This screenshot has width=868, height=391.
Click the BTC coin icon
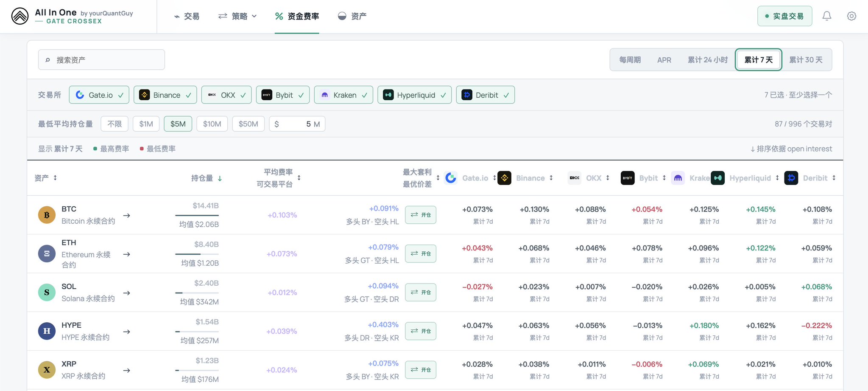coord(47,215)
